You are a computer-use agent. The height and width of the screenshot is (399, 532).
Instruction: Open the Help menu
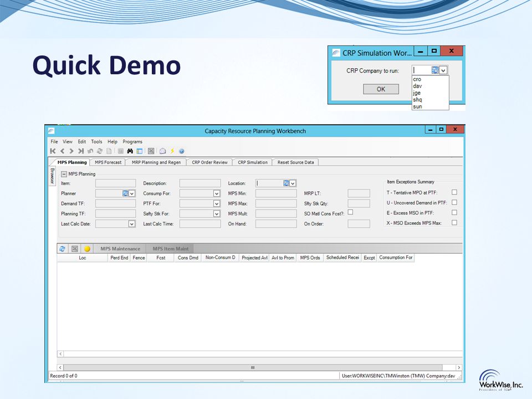(112, 141)
